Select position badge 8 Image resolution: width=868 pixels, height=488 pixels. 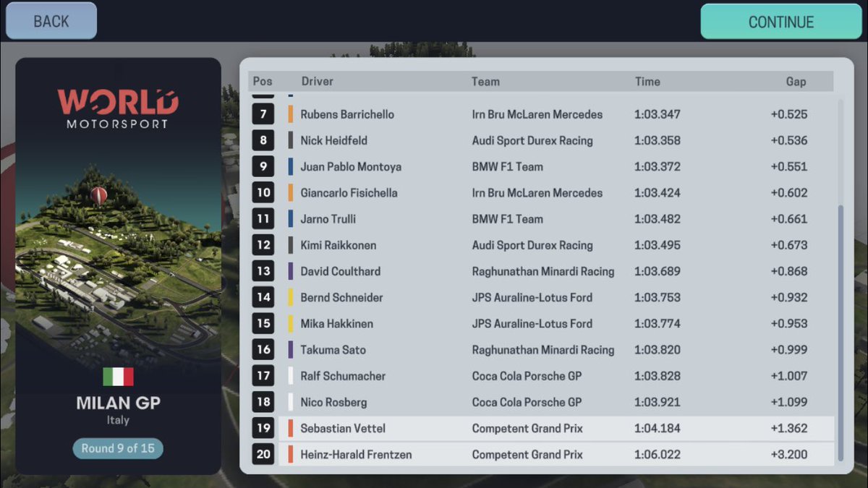[263, 140]
